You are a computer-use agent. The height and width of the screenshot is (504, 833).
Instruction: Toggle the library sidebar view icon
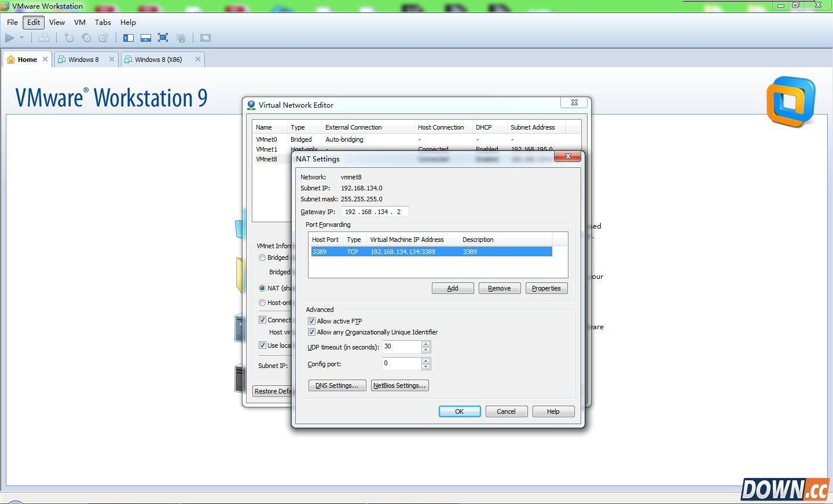[x=129, y=38]
